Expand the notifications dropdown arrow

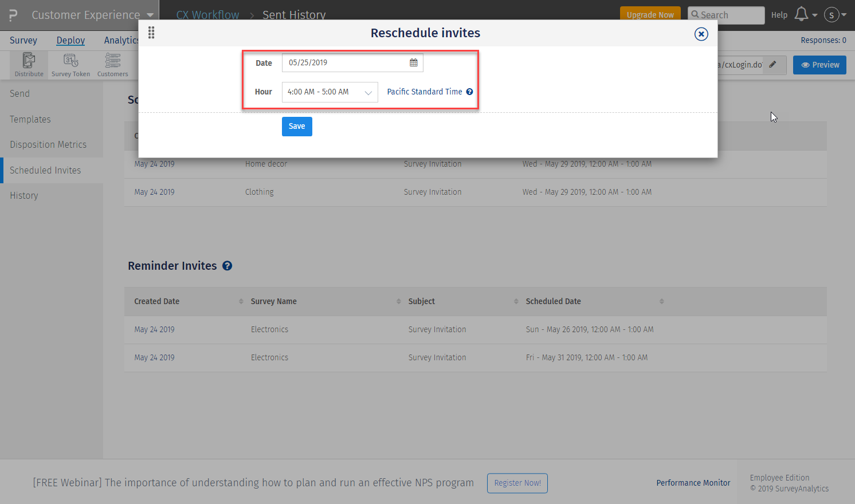pyautogui.click(x=814, y=15)
